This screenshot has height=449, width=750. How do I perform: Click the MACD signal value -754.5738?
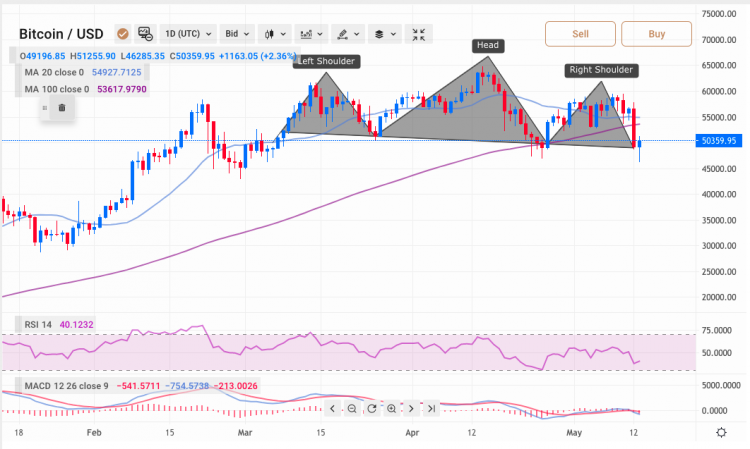pos(187,386)
